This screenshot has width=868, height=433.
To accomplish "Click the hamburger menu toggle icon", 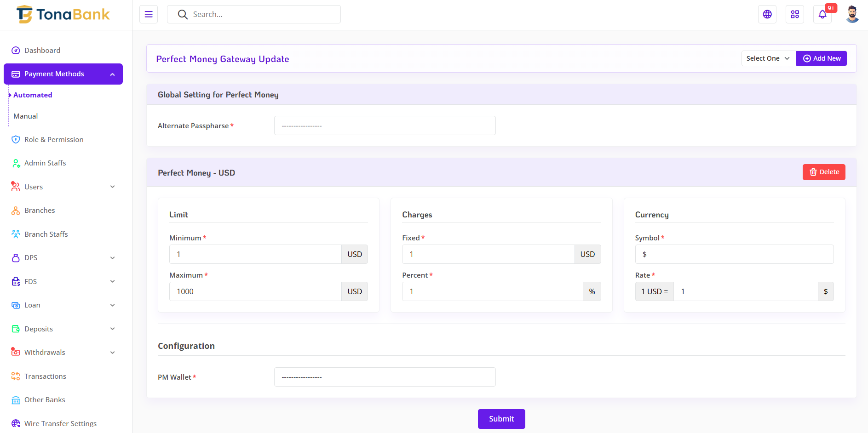I will point(149,14).
